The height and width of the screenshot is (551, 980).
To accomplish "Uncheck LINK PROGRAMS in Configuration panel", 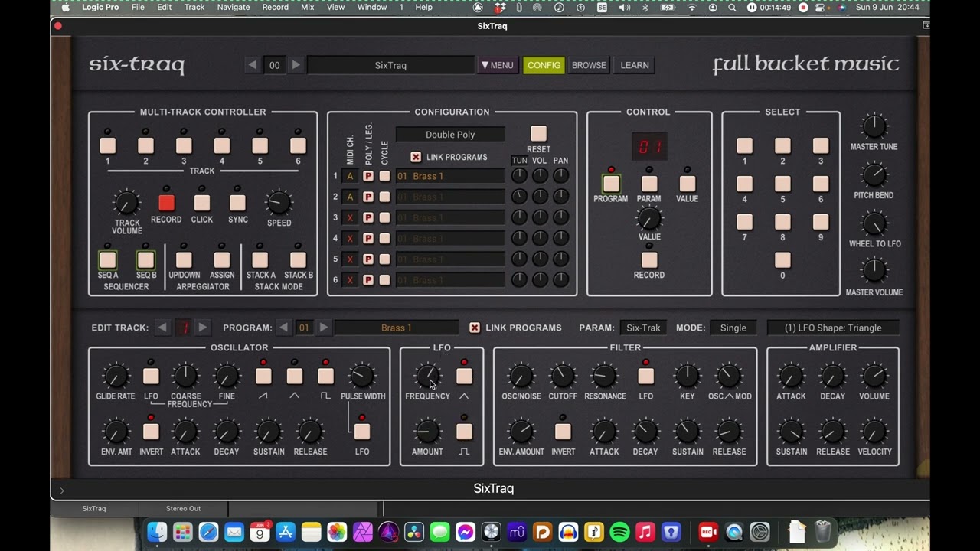I will click(x=416, y=157).
